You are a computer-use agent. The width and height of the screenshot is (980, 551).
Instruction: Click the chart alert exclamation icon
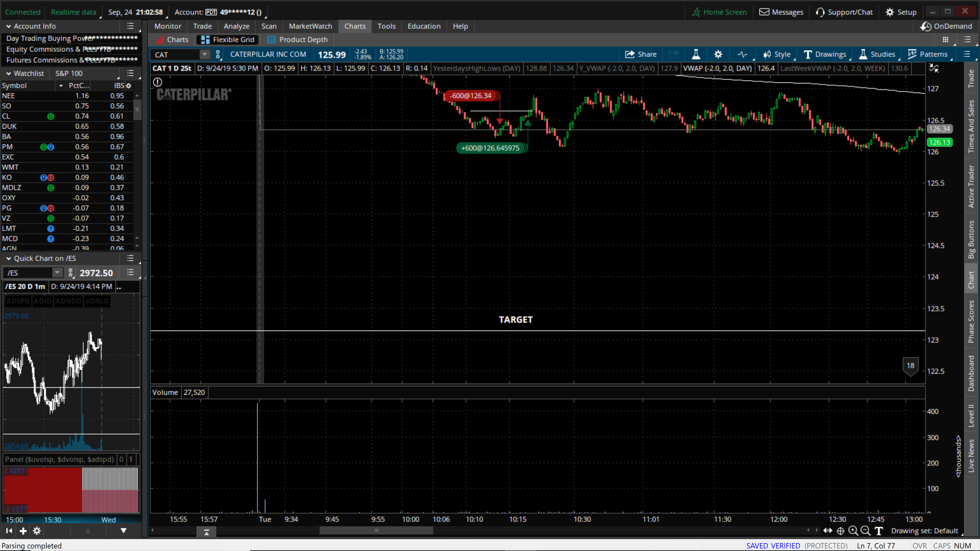click(157, 82)
